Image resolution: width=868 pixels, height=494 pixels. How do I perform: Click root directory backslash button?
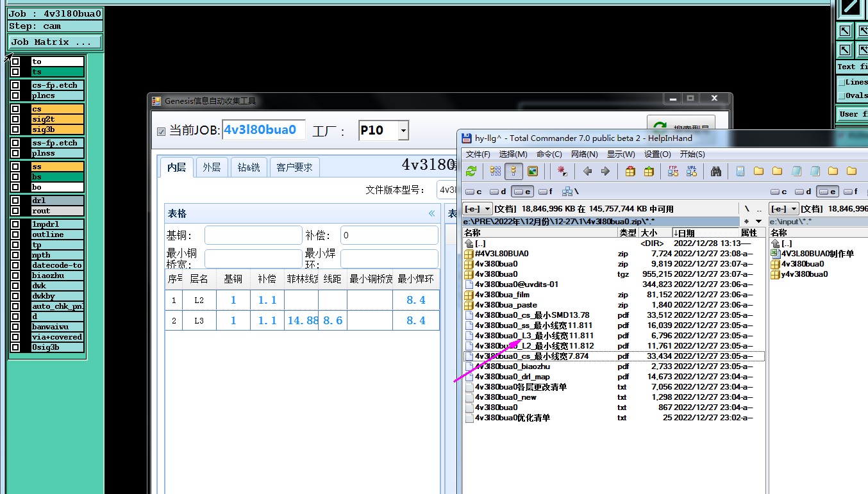click(x=746, y=209)
